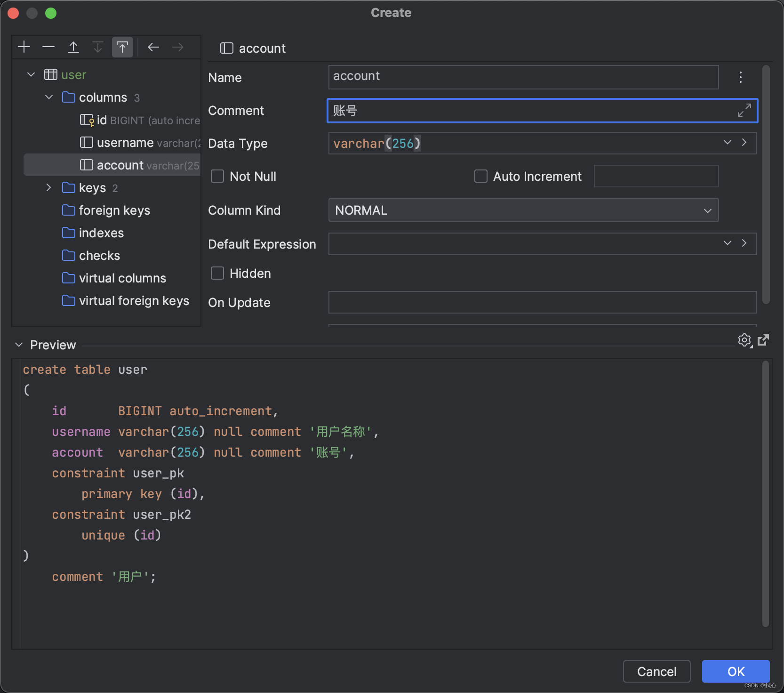Screen dimensions: 784x693
Task: Collapse the user table tree node
Action: click(31, 74)
